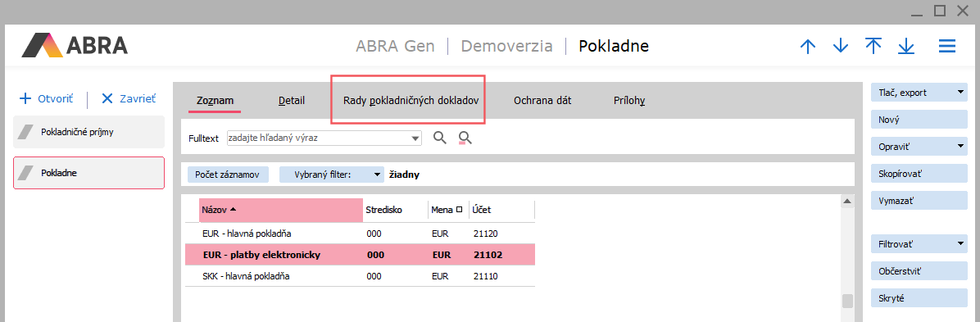Select Pokladne in sidebar
This screenshot has height=322, width=980.
(x=88, y=173)
